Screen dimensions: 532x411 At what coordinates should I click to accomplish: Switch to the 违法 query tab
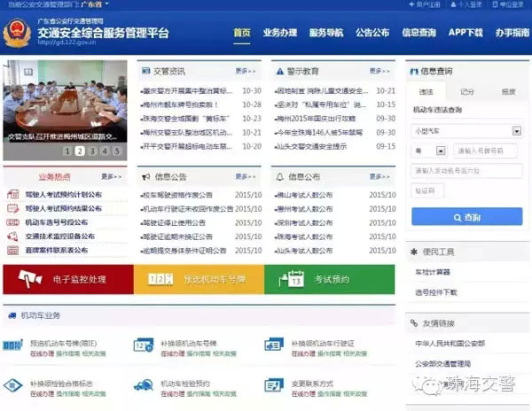(x=426, y=91)
